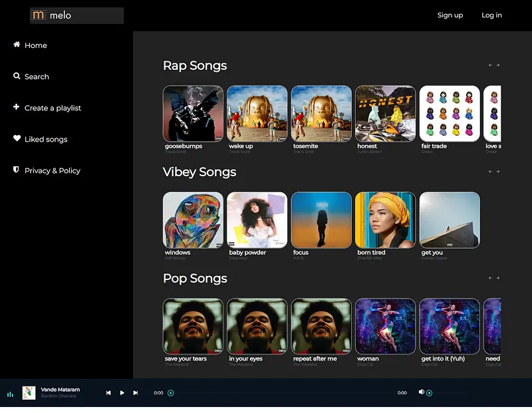Select the windows colorful painting cover
This screenshot has width=532, height=411.
point(193,220)
